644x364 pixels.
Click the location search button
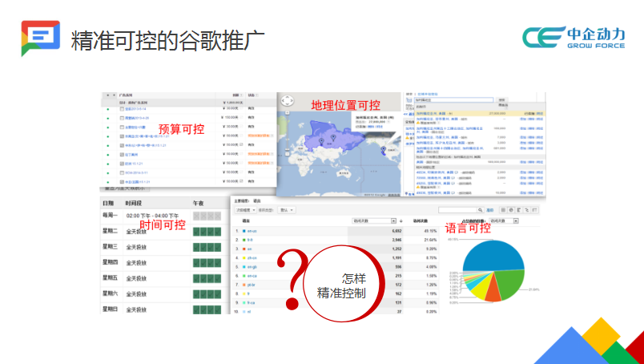[502, 100]
